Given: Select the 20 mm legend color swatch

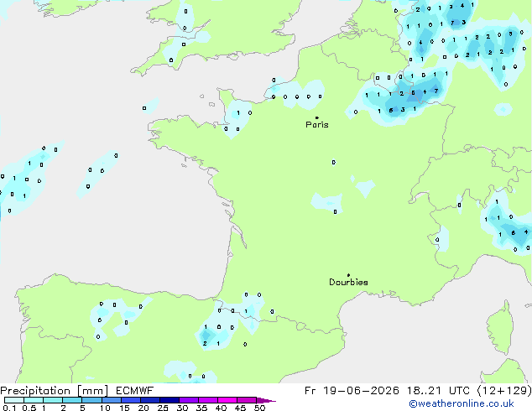Looking at the screenshot, I should 150,400.
